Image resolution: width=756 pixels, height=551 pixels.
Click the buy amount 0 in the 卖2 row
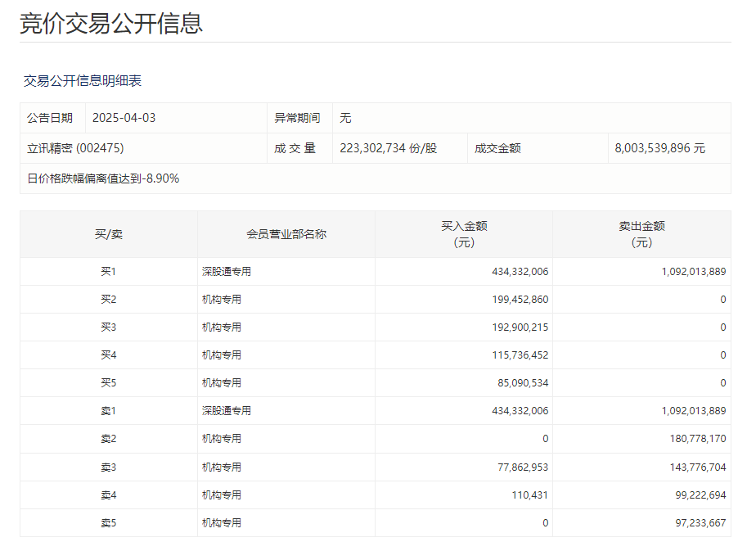coord(545,439)
